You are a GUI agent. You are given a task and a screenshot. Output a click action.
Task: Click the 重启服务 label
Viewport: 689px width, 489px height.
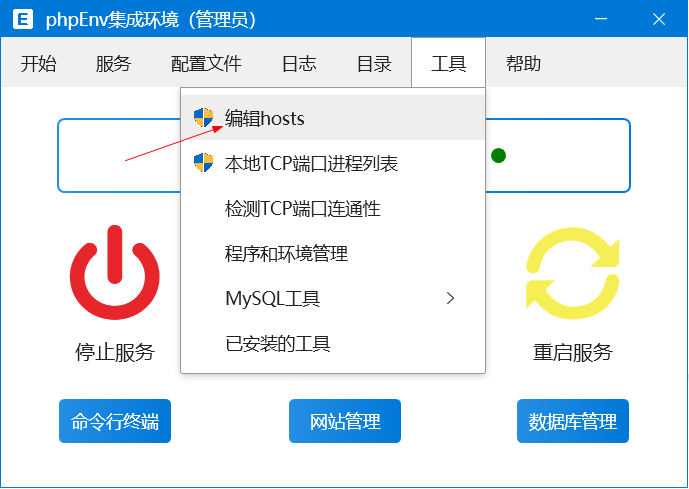point(573,352)
